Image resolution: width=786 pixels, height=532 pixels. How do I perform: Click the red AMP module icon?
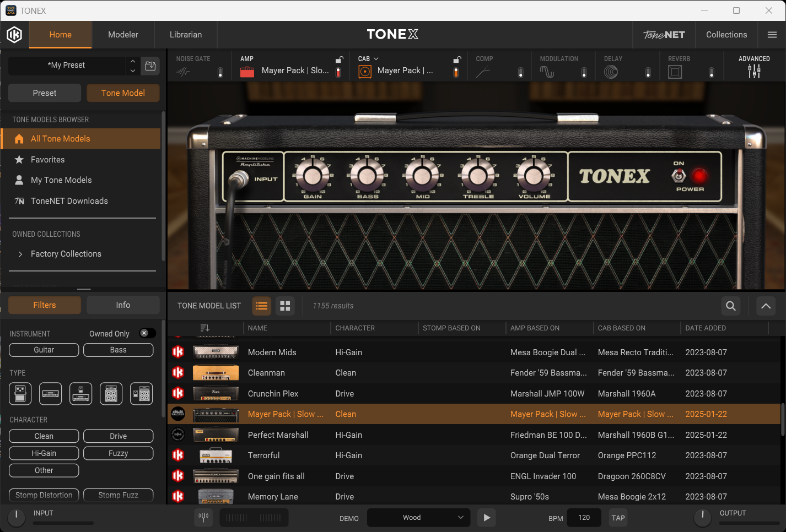coord(247,72)
